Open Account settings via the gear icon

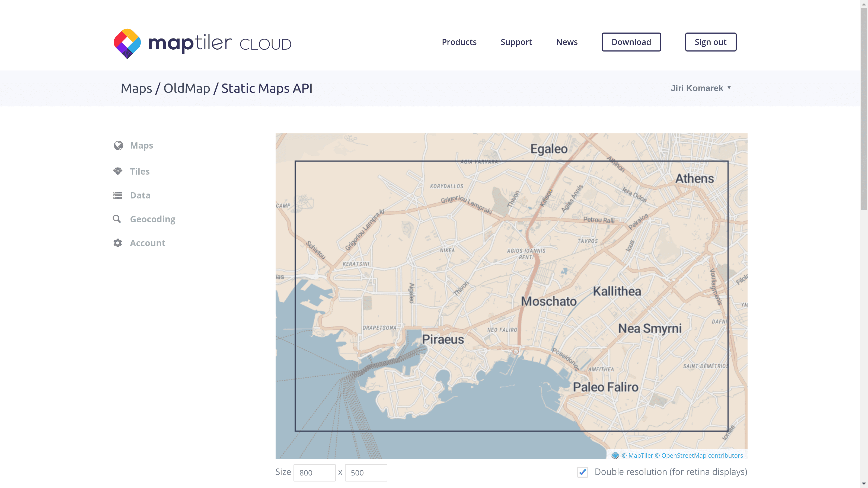click(x=118, y=243)
